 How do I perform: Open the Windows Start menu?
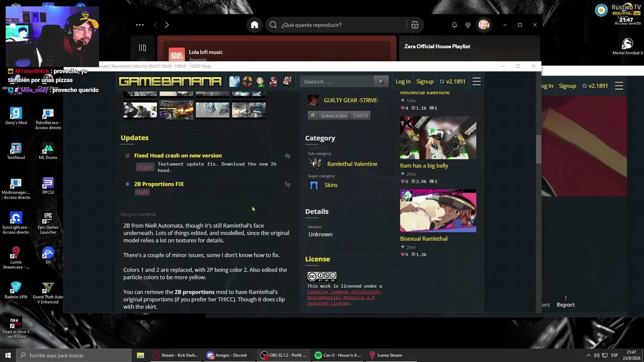(x=8, y=355)
